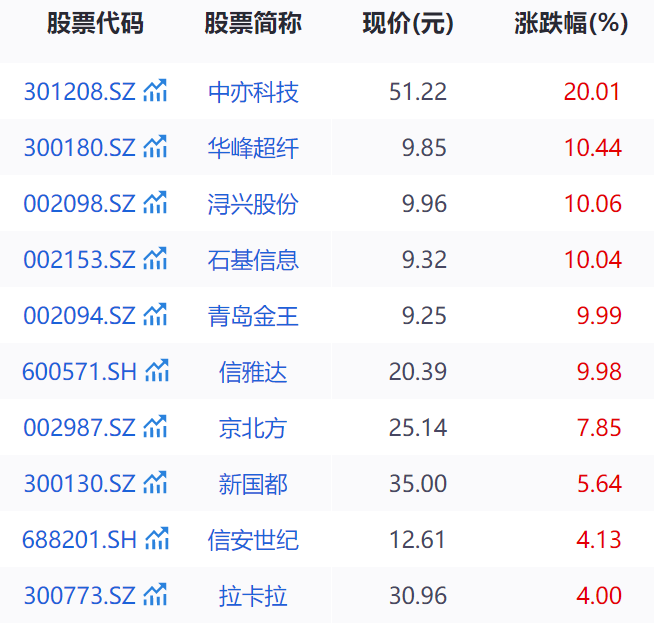Open stock code link 300773.SZ
Screen dimensions: 654x624
[x=80, y=596]
